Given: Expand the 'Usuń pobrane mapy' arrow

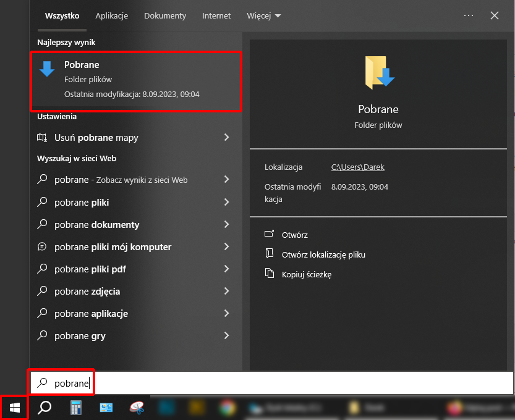Looking at the screenshot, I should (226, 138).
